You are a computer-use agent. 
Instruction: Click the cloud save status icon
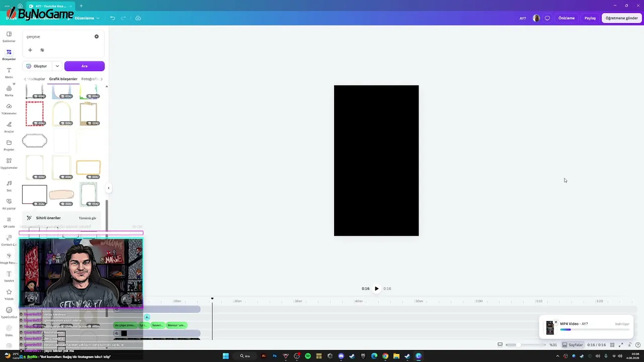138,18
